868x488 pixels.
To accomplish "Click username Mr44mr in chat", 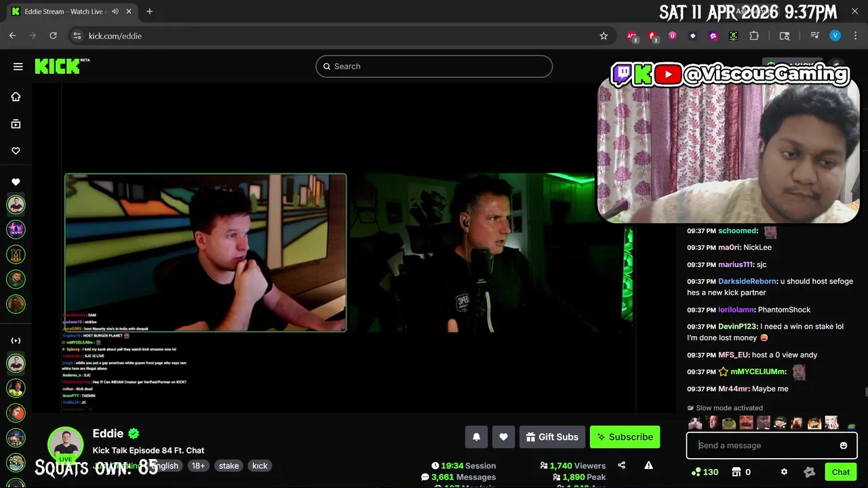I will pyautogui.click(x=733, y=389).
